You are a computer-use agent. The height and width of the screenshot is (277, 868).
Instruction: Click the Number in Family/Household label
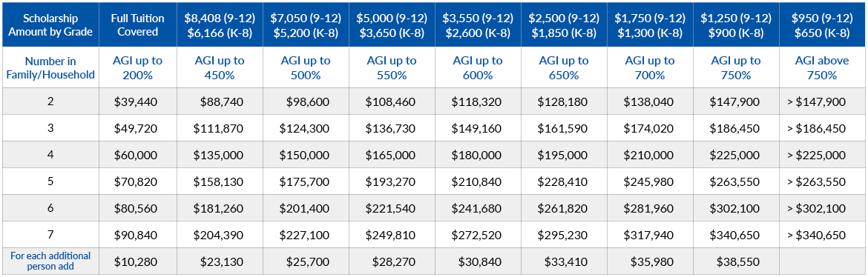pyautogui.click(x=50, y=67)
